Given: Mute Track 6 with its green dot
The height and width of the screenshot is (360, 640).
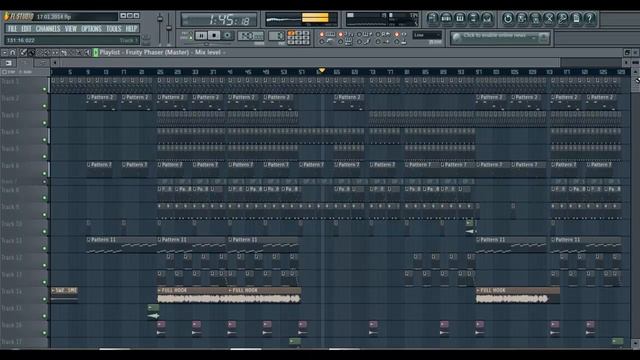Looking at the screenshot, I should (x=44, y=173).
